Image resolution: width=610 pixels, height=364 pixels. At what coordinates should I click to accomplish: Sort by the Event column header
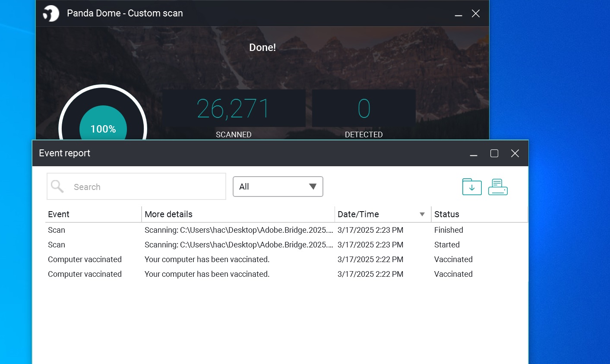tap(93, 214)
